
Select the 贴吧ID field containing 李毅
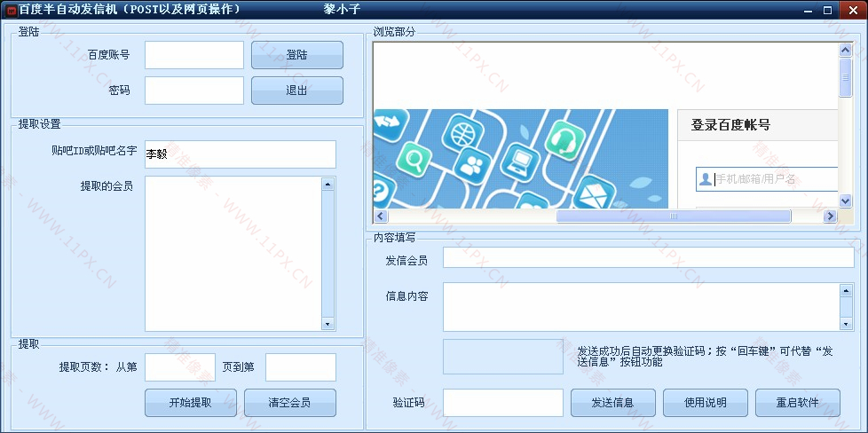coord(240,154)
